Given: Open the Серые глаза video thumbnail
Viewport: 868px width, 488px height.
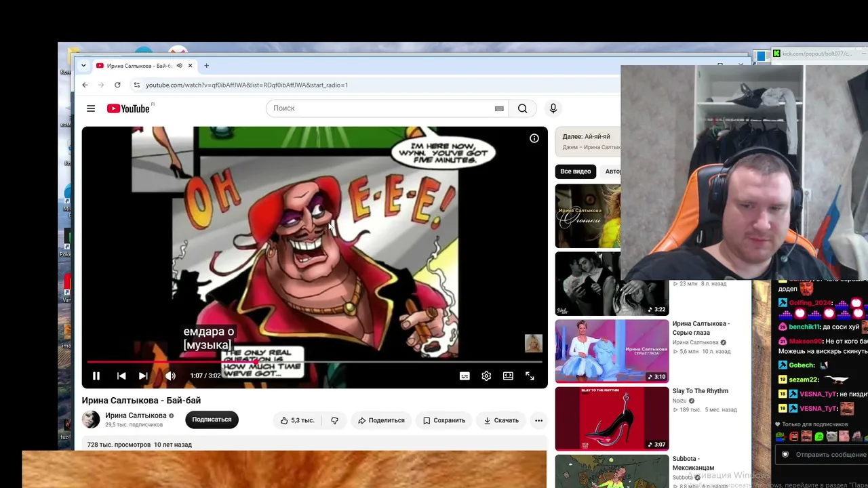Looking at the screenshot, I should click(612, 351).
